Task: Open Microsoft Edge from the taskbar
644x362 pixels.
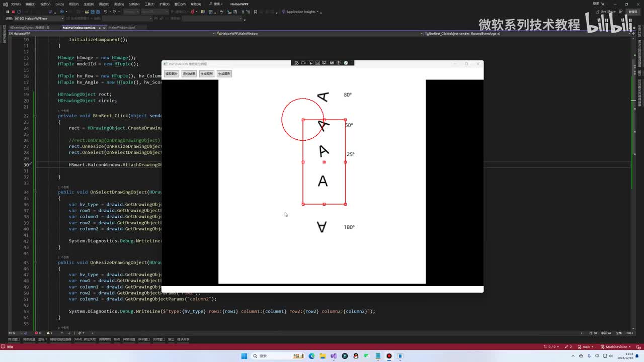Action: pyautogui.click(x=311, y=356)
